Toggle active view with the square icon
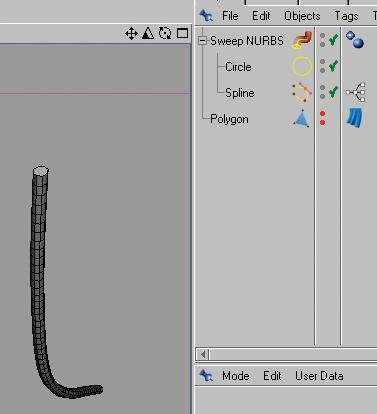This screenshot has height=414, width=377. (x=182, y=33)
